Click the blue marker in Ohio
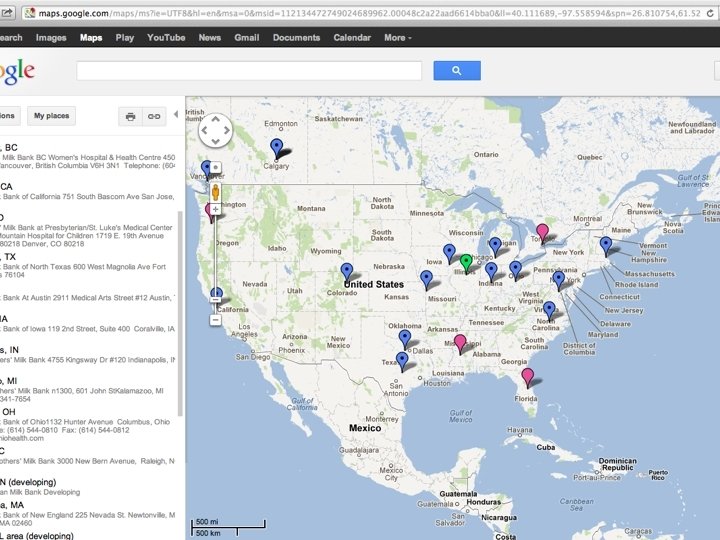The height and width of the screenshot is (540, 720). (x=515, y=270)
